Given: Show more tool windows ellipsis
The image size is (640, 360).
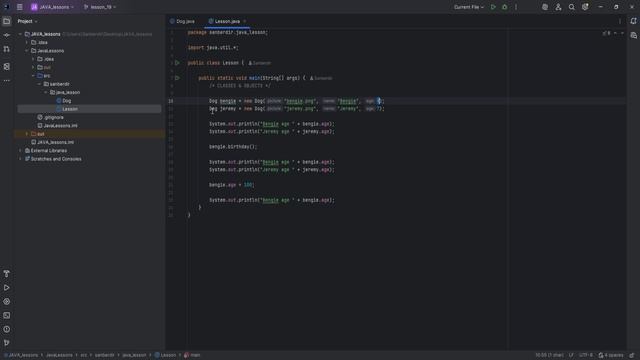Looking at the screenshot, I should click(x=7, y=80).
